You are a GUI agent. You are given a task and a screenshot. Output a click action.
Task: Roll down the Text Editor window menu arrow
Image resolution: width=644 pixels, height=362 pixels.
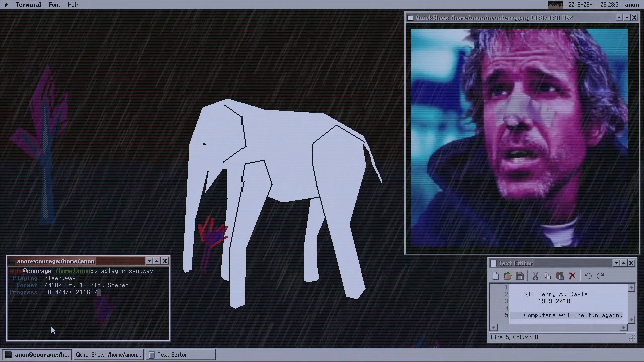tap(616, 263)
